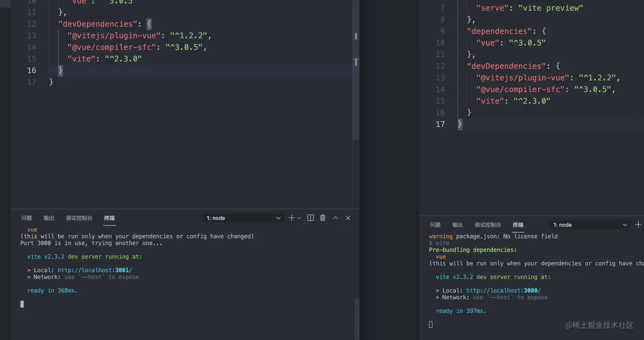The height and width of the screenshot is (340, 644).
Task: Add a new terminal in the right window
Action: tap(638, 225)
